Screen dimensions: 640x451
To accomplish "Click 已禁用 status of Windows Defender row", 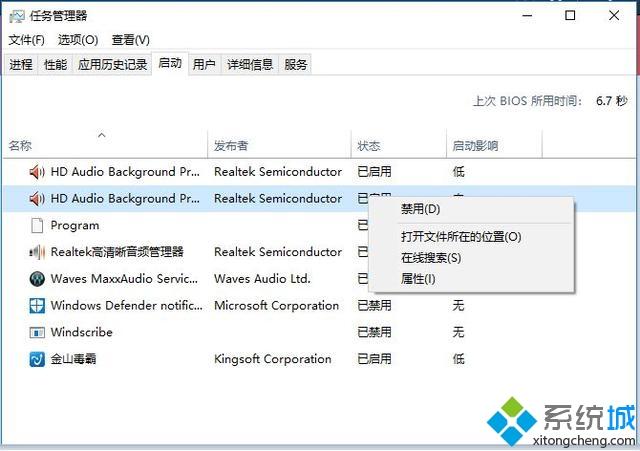I will pyautogui.click(x=374, y=306).
